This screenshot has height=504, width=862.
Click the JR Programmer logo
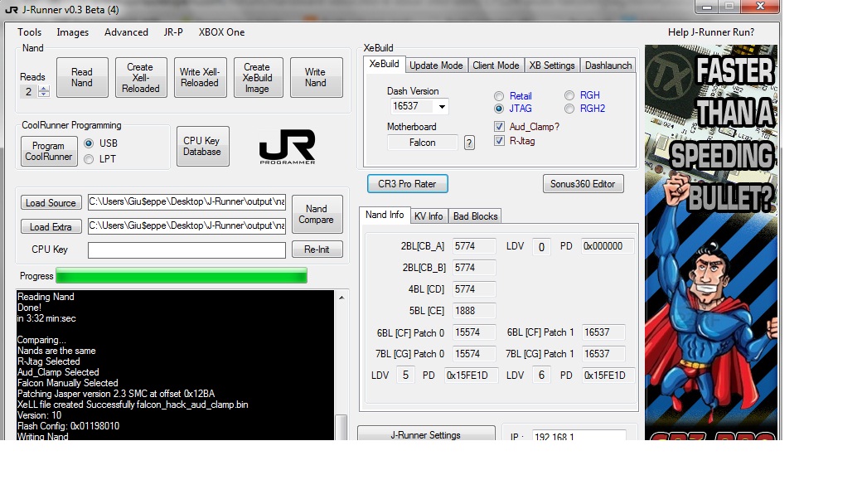click(x=287, y=147)
